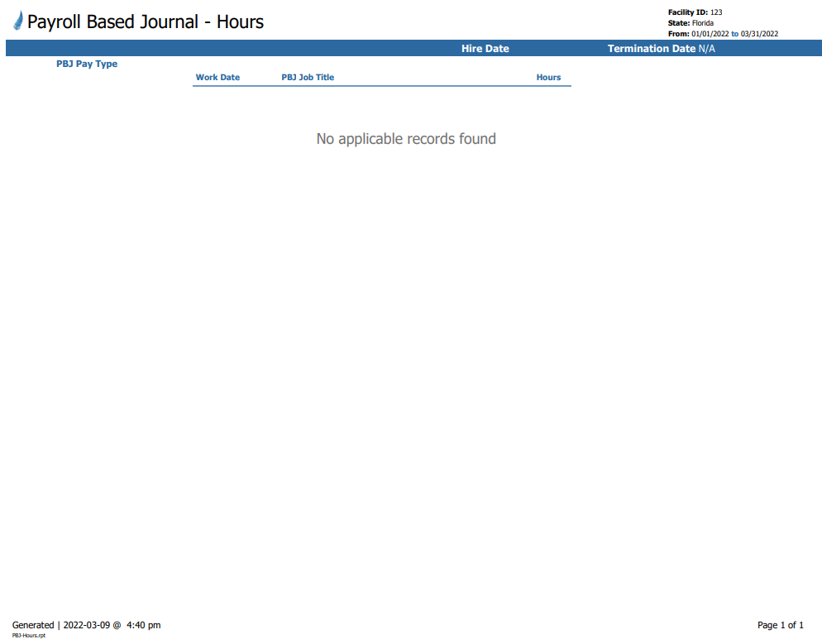
Task: Click the Generated timestamp in footer
Action: coord(87,625)
